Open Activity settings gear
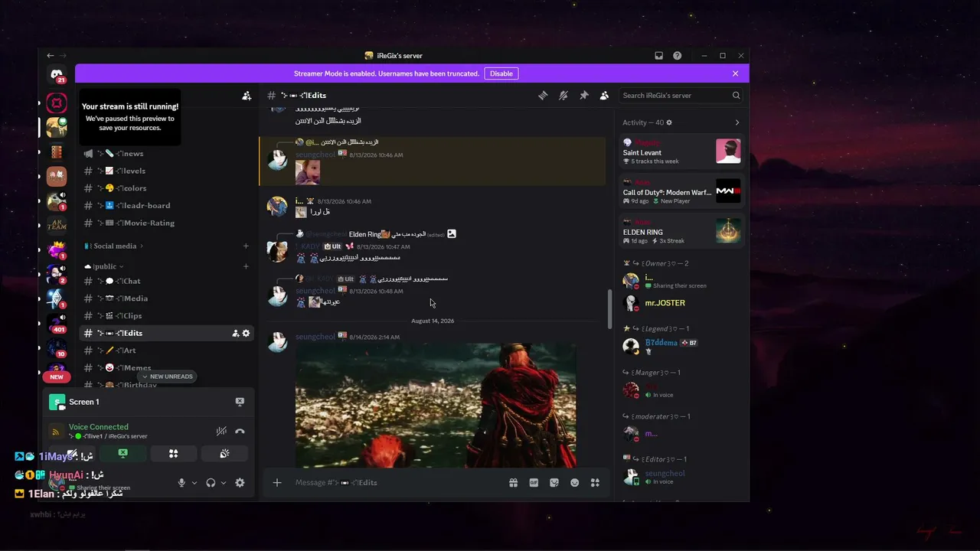This screenshot has height=551, width=980. coord(669,122)
